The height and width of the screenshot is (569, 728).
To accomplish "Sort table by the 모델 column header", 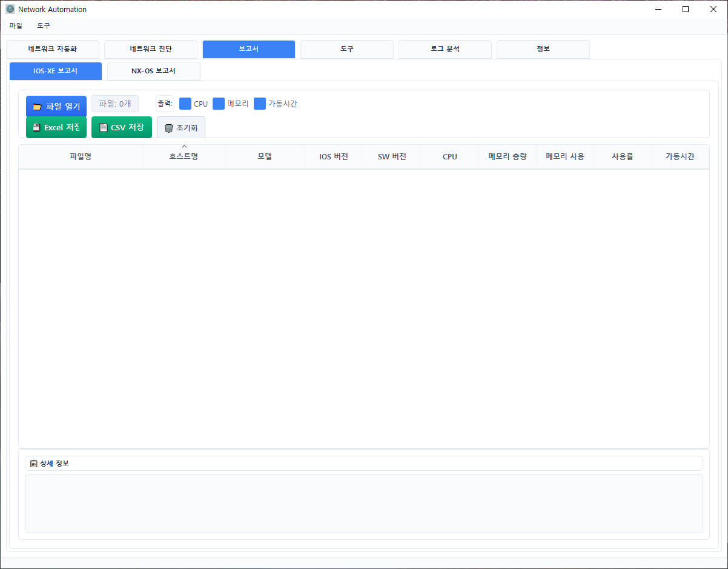I will (x=265, y=156).
